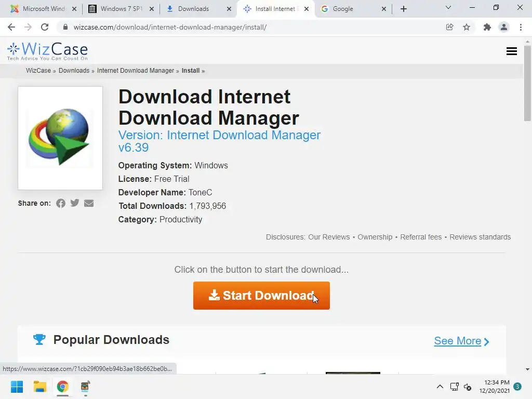This screenshot has width=532, height=399.
Task: Click the Developer Name ToneC text
Action: point(165,192)
